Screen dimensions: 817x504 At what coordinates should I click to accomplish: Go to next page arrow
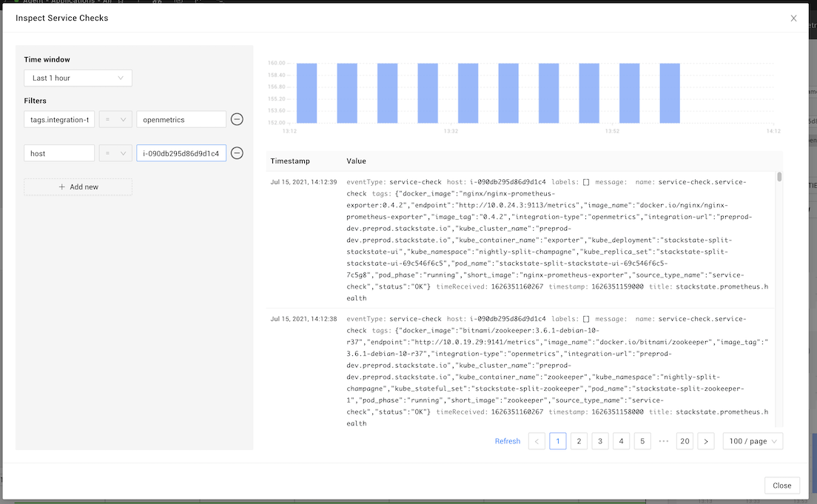point(706,441)
